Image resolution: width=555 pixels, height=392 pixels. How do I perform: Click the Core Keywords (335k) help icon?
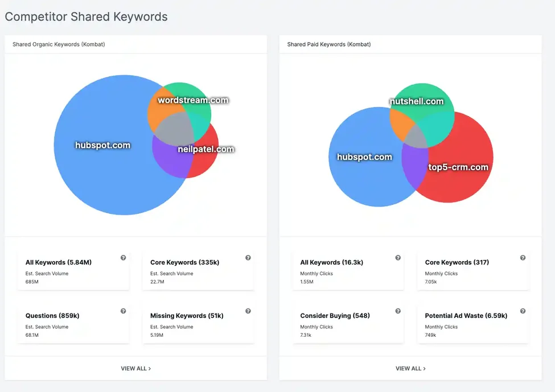tap(248, 257)
